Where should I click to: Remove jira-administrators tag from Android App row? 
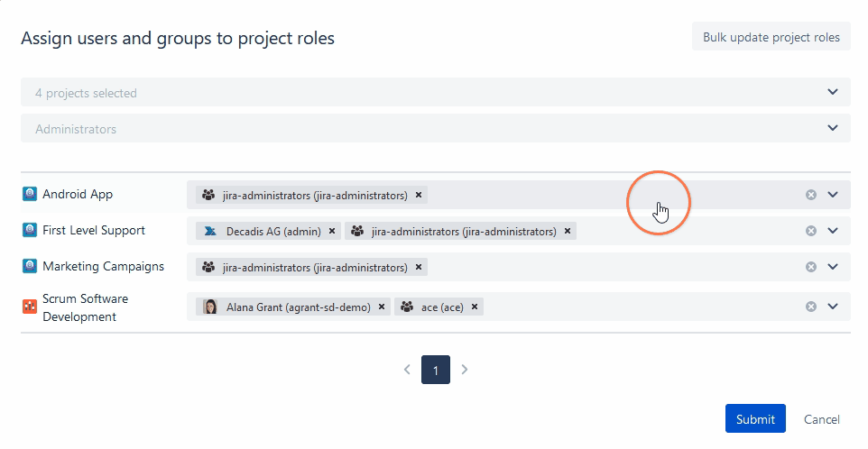click(x=419, y=195)
